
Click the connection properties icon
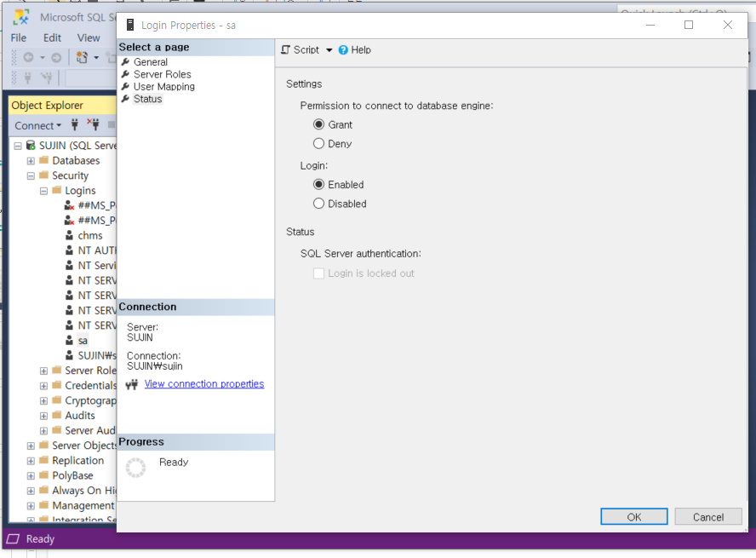pyautogui.click(x=132, y=384)
